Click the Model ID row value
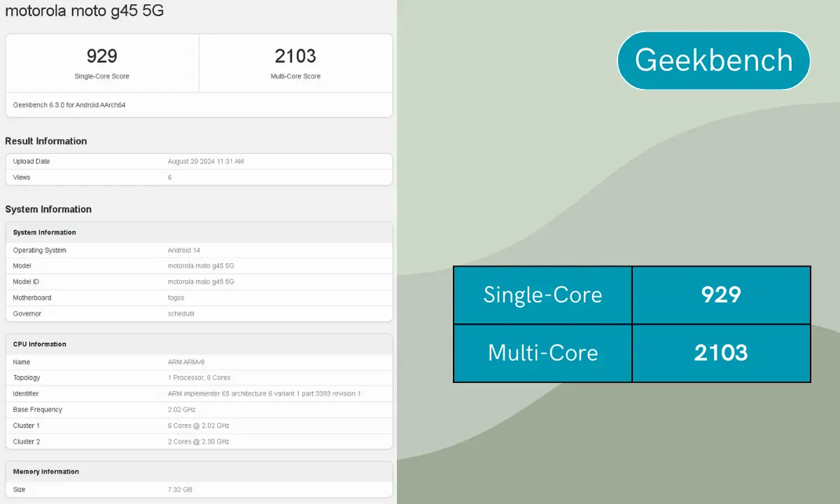The height and width of the screenshot is (504, 840). [201, 282]
